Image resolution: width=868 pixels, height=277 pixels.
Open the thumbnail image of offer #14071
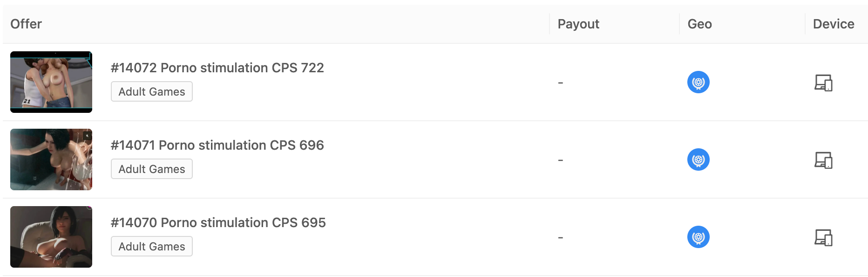(51, 159)
